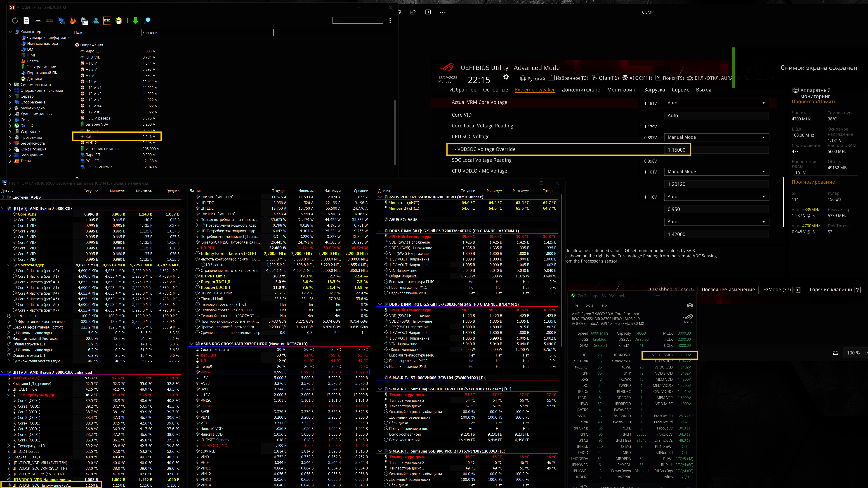Open the CPU SOC Voltage Manual Mode dropdown

[716, 137]
